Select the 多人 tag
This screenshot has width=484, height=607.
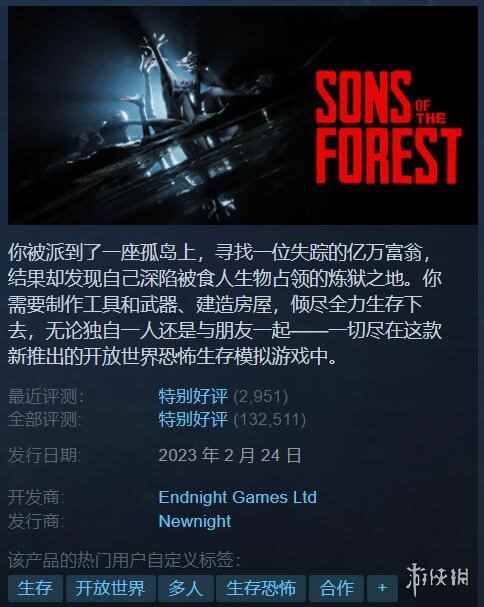click(185, 588)
